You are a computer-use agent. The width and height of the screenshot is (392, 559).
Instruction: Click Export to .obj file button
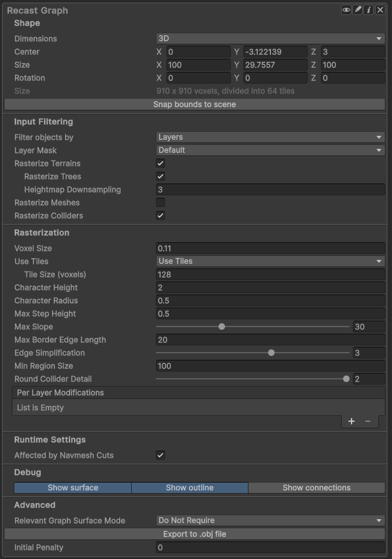point(194,534)
